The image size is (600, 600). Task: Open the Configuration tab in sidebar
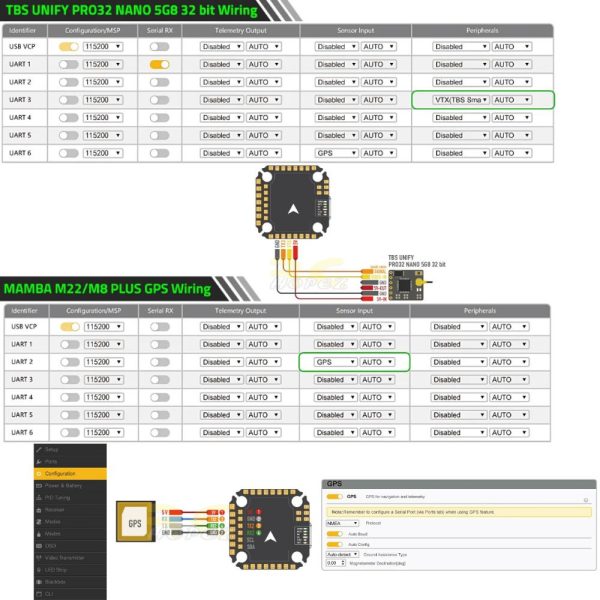(70, 474)
